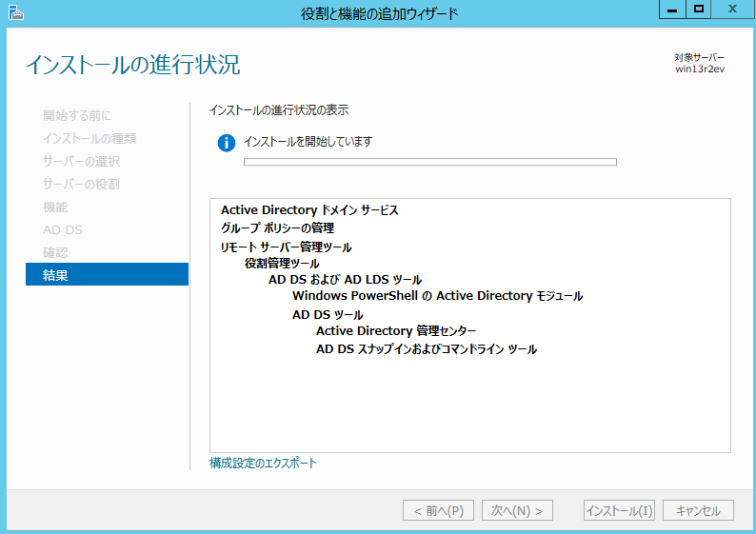Image resolution: width=756 pixels, height=534 pixels.
Task: Open the サーバーの役割 step
Action: 81,185
